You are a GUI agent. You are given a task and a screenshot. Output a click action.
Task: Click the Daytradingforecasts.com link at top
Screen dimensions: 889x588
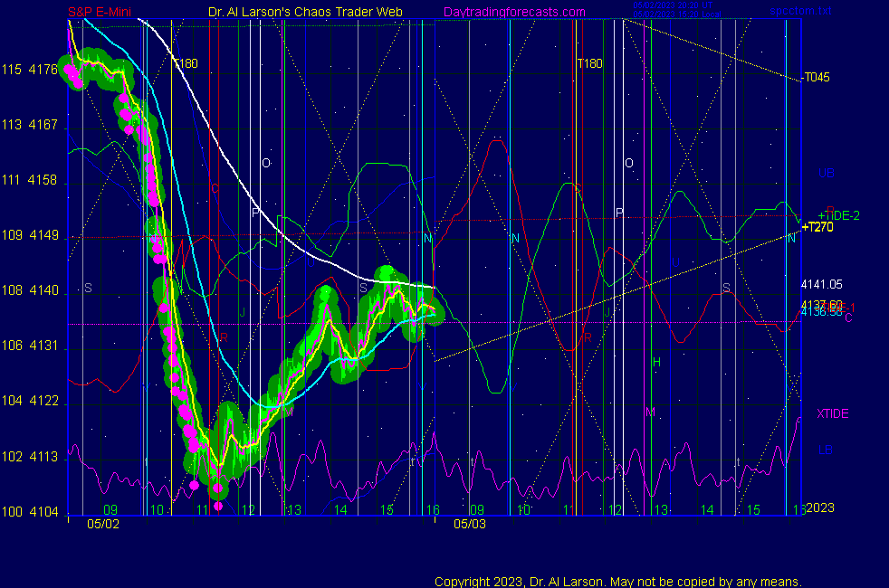tap(514, 13)
